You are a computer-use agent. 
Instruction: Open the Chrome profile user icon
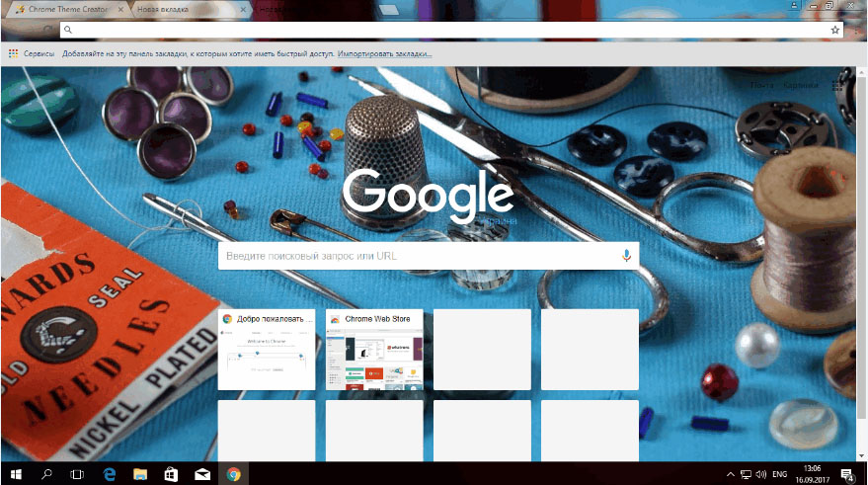794,6
